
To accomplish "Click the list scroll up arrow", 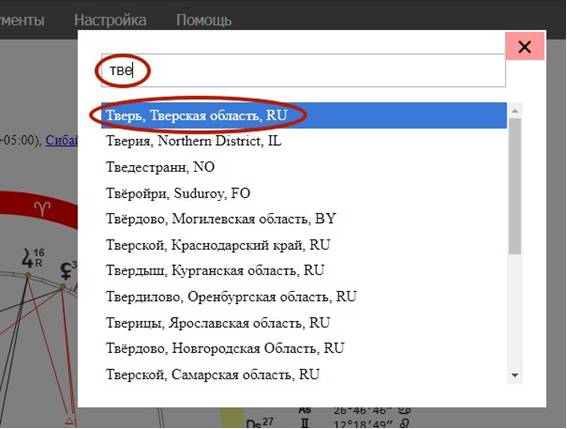I will [515, 110].
